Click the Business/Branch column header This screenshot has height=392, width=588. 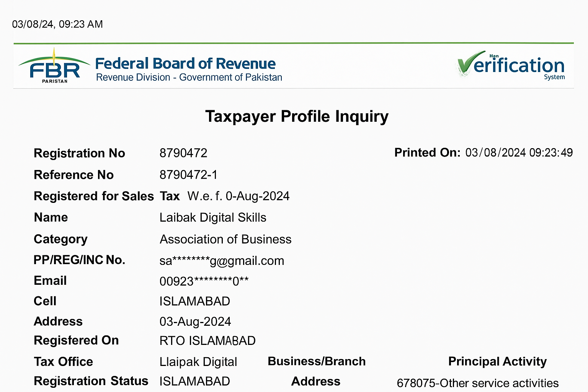(317, 361)
